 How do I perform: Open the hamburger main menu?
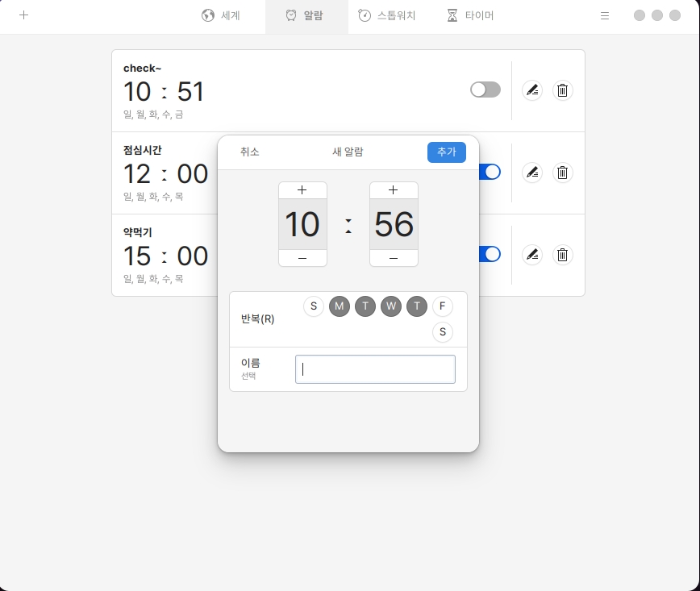point(605,15)
